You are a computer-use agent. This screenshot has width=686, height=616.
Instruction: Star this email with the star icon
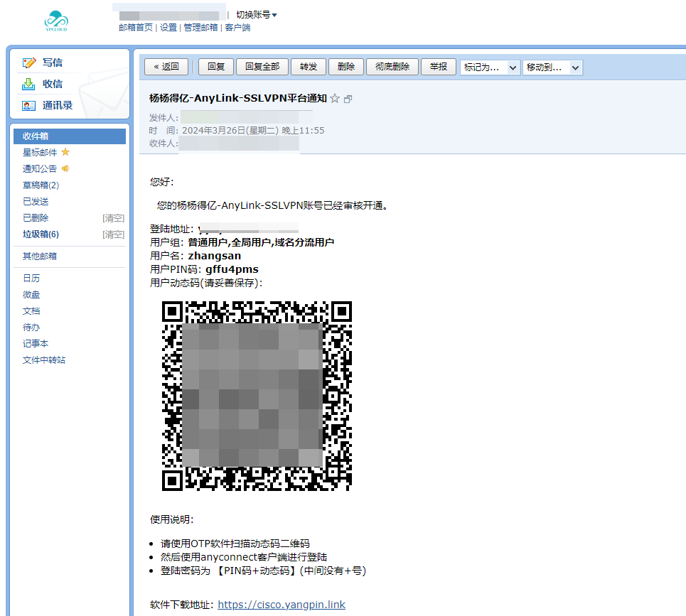pyautogui.click(x=335, y=98)
